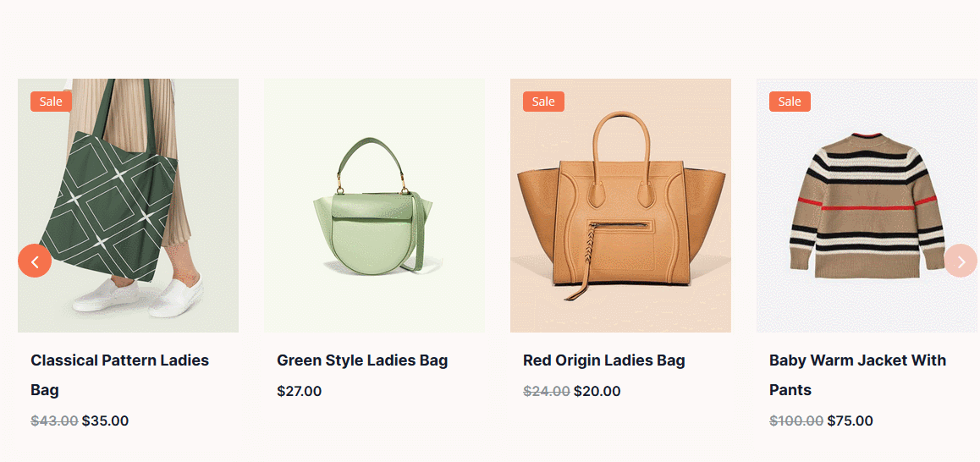Click the $75.00 sale price
The image size is (980, 462).
[x=850, y=421]
